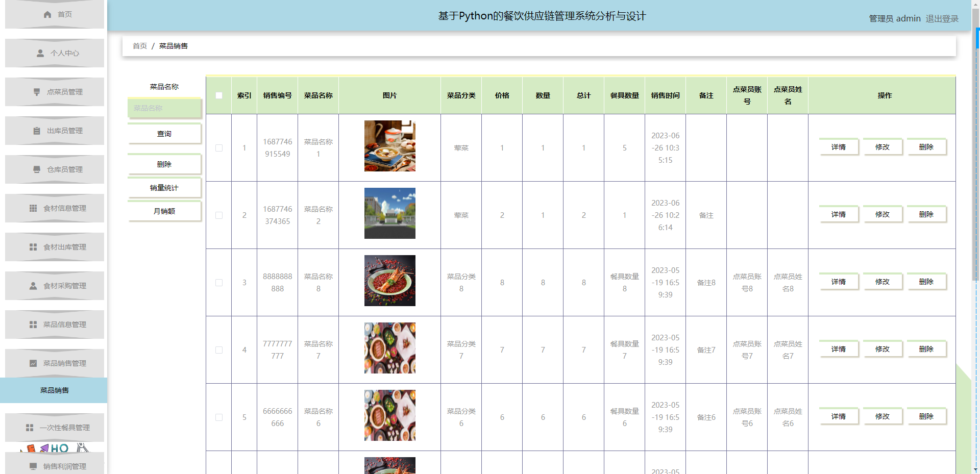Click the page vertical scrollbar
This screenshot has height=474, width=980.
[x=976, y=144]
